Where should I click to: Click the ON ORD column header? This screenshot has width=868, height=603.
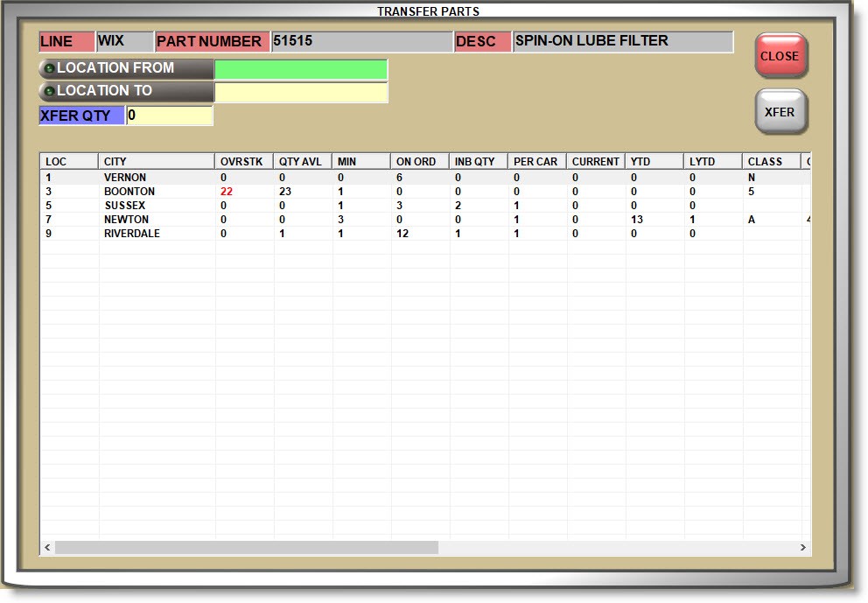[419, 162]
